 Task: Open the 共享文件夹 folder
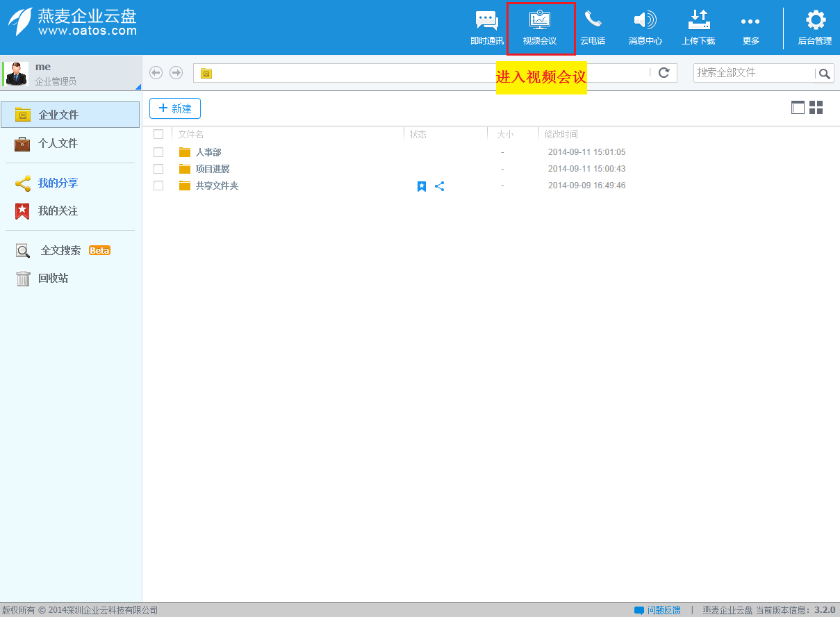tap(217, 186)
